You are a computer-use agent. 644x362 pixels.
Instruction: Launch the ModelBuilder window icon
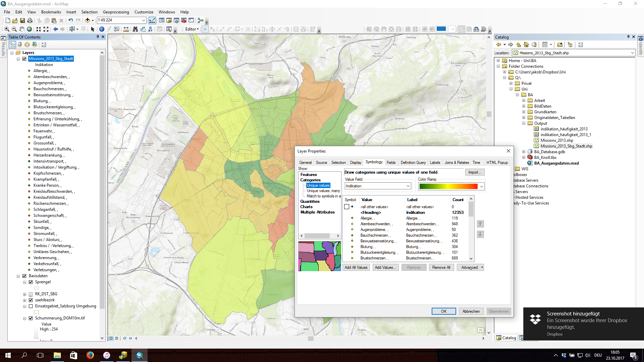(x=200, y=20)
